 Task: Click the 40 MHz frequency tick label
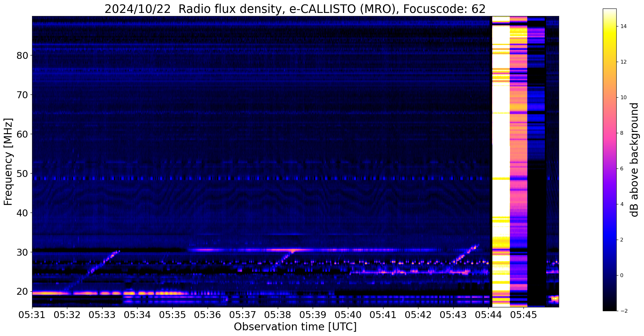click(22, 213)
